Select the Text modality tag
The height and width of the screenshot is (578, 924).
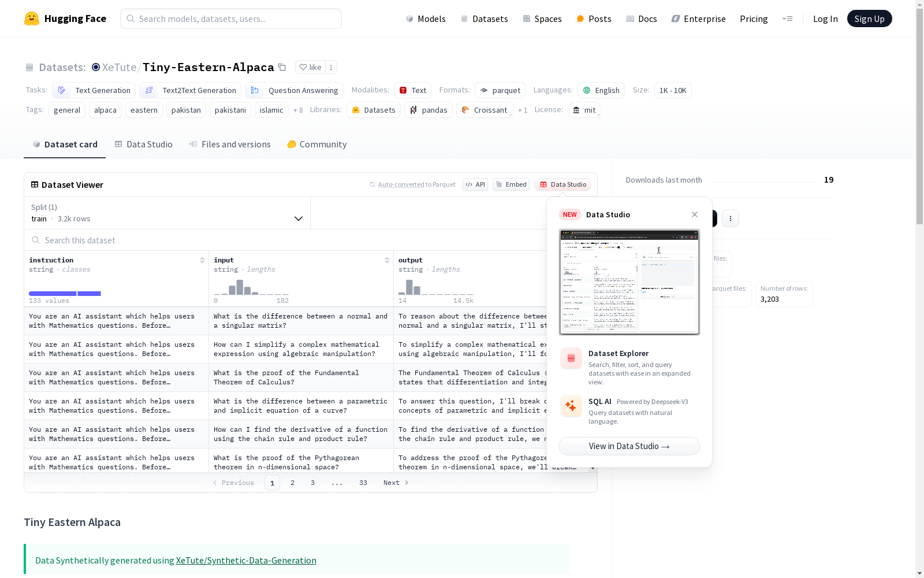[x=413, y=90]
